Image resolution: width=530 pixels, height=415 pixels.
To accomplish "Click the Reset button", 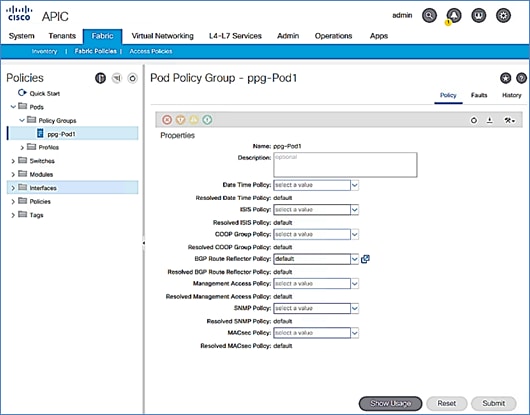I will tap(447, 404).
